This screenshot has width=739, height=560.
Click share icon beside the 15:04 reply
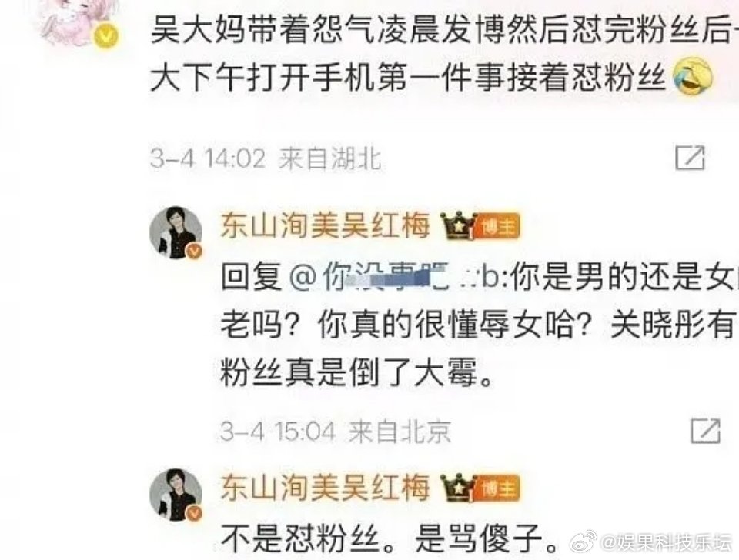coord(706,430)
